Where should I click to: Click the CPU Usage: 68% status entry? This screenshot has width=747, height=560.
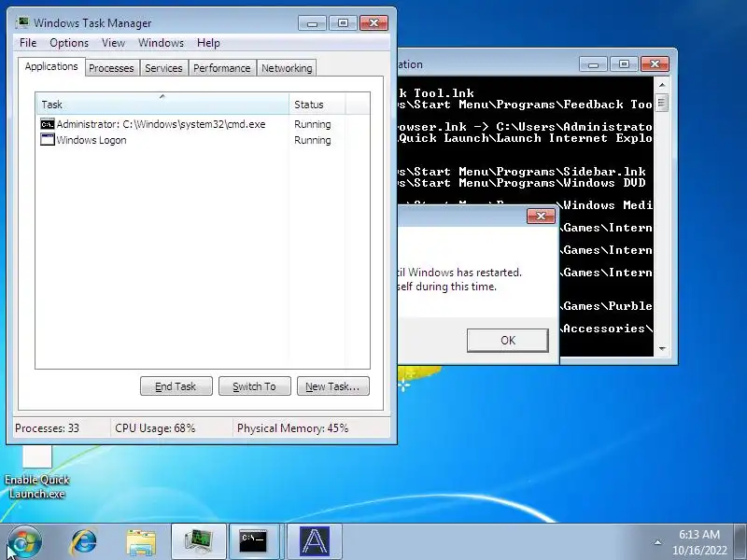[155, 428]
